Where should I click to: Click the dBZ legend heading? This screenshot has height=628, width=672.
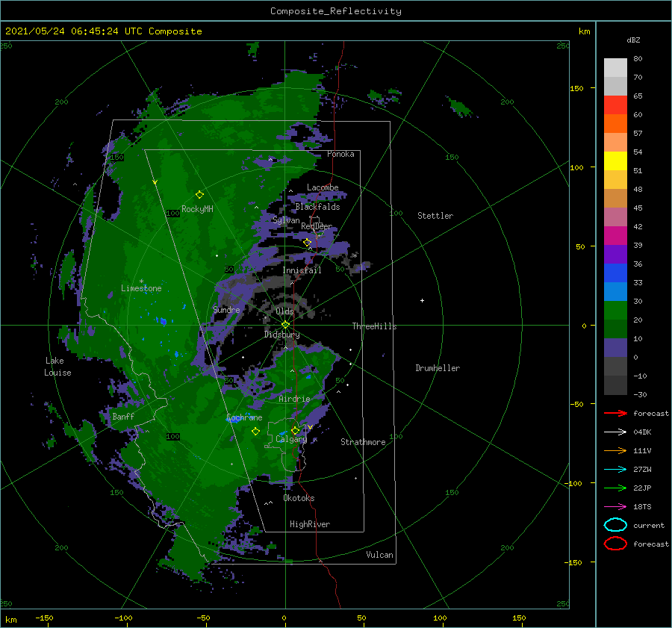[x=633, y=40]
